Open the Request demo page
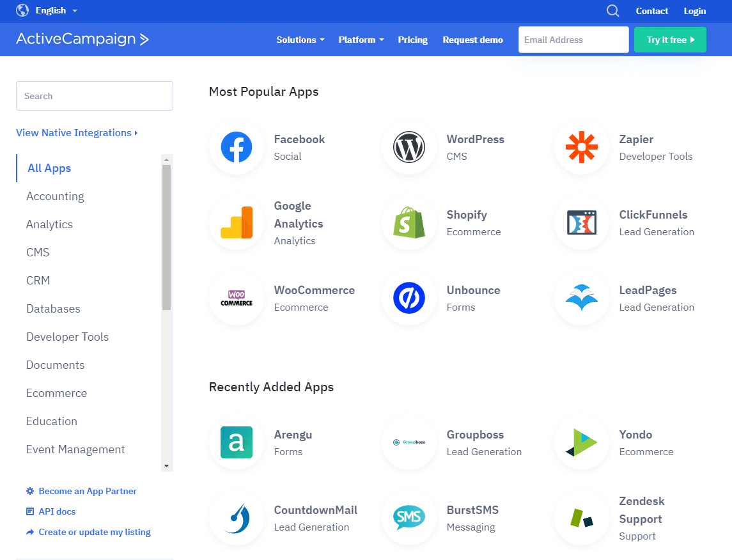This screenshot has height=560, width=732. [x=473, y=40]
